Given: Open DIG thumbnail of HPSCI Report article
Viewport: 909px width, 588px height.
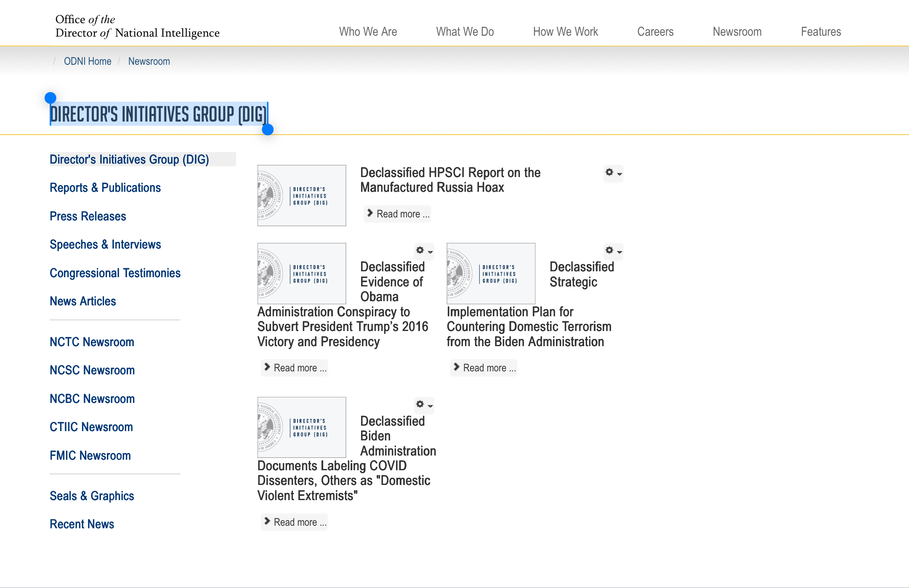Looking at the screenshot, I should [x=302, y=196].
